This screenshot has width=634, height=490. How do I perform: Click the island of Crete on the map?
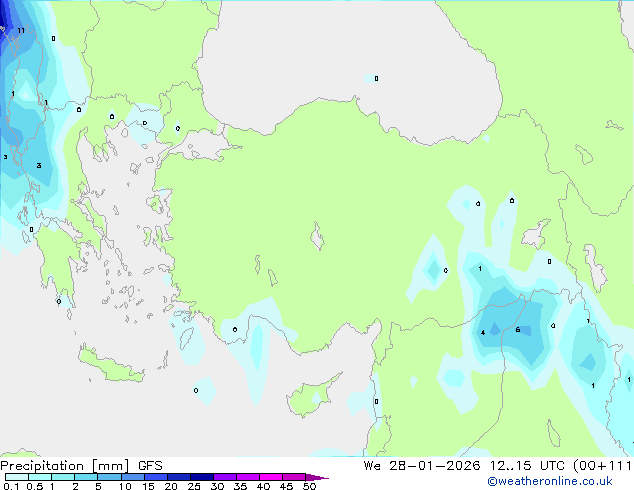pos(110,365)
